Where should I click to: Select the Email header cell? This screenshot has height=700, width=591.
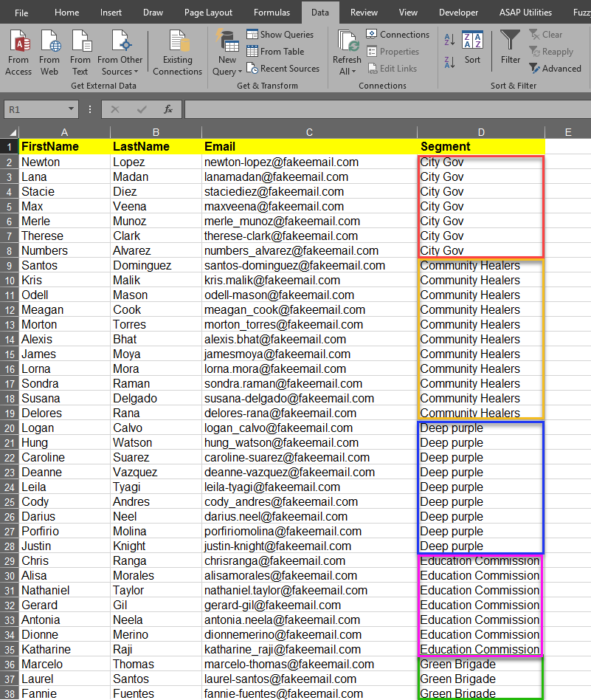click(309, 146)
